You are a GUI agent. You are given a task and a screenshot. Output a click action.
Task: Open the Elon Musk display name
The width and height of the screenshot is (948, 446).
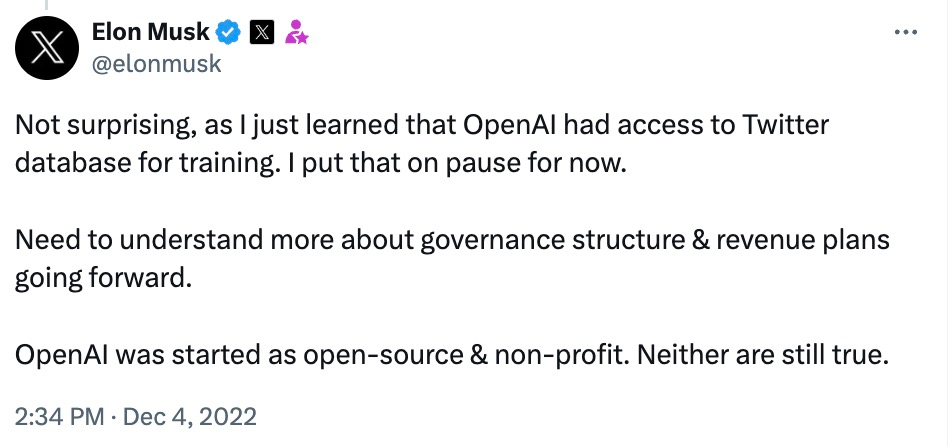click(151, 32)
